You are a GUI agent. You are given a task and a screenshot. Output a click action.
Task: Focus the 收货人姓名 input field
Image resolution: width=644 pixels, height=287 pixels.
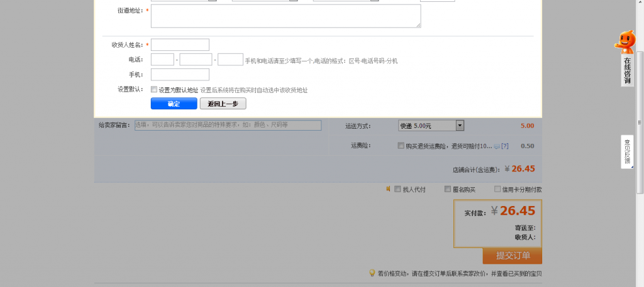click(180, 45)
